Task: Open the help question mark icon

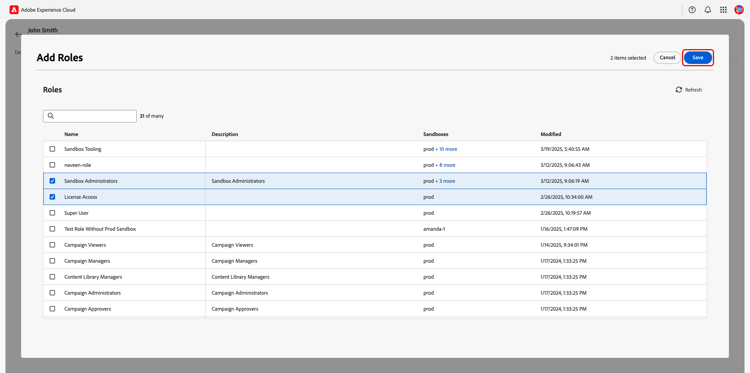Action: pyautogui.click(x=692, y=10)
